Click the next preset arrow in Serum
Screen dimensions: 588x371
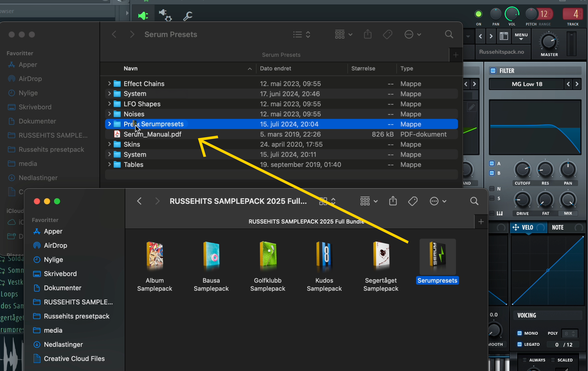coord(491,36)
